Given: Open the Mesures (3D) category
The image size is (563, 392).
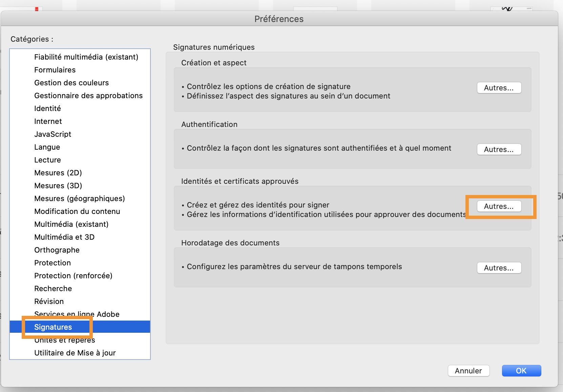Looking at the screenshot, I should (x=58, y=186).
